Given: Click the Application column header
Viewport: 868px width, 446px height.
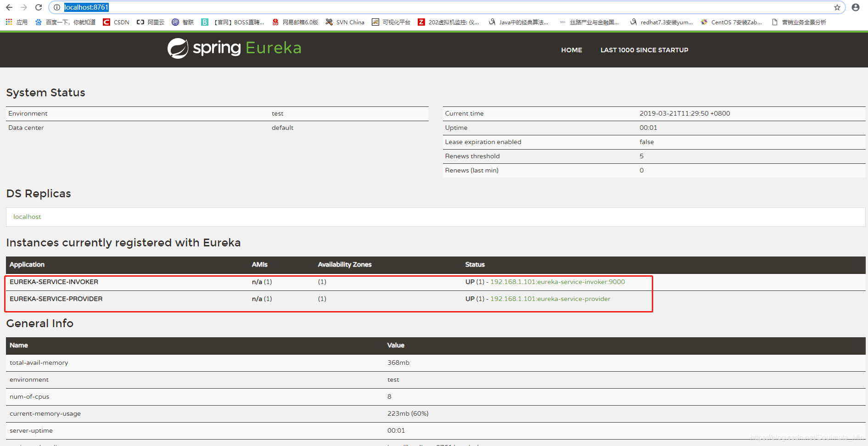Looking at the screenshot, I should coord(27,264).
